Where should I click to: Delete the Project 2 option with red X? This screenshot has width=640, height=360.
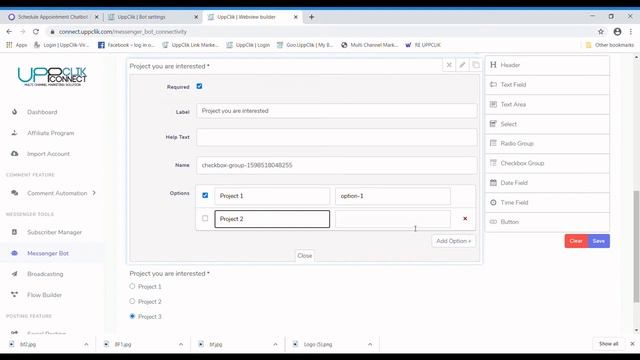pos(465,219)
